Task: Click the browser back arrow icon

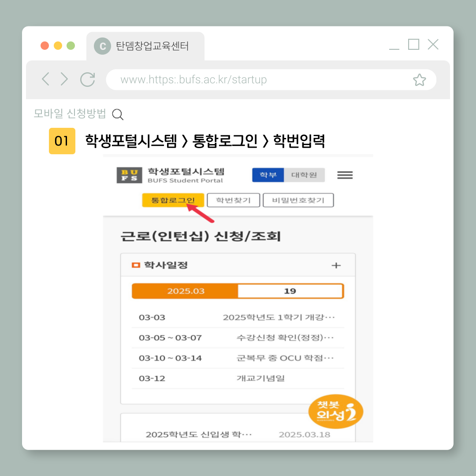Action: 45,79
